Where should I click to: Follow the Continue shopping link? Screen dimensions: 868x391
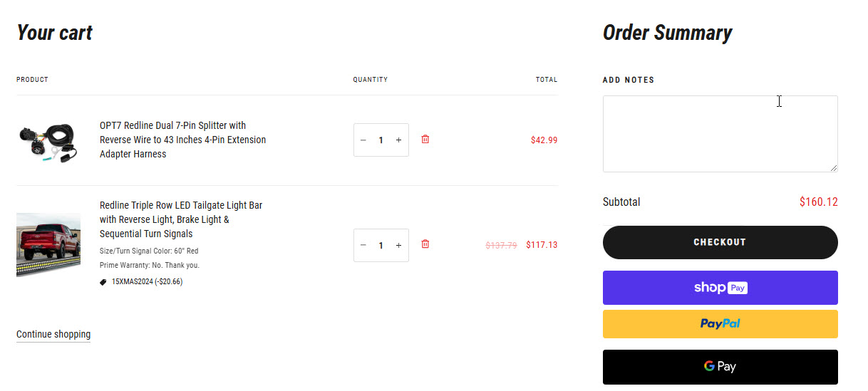point(53,335)
